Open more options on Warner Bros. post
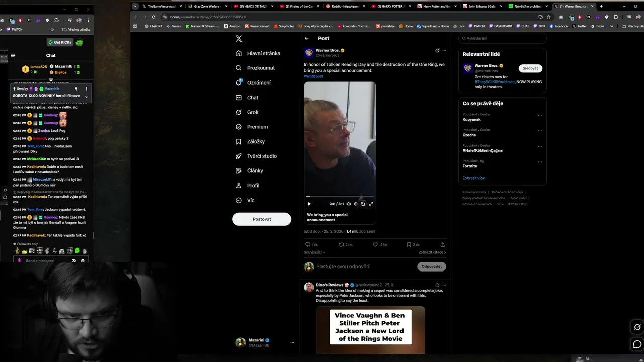Image resolution: width=644 pixels, height=362 pixels. pos(444,50)
